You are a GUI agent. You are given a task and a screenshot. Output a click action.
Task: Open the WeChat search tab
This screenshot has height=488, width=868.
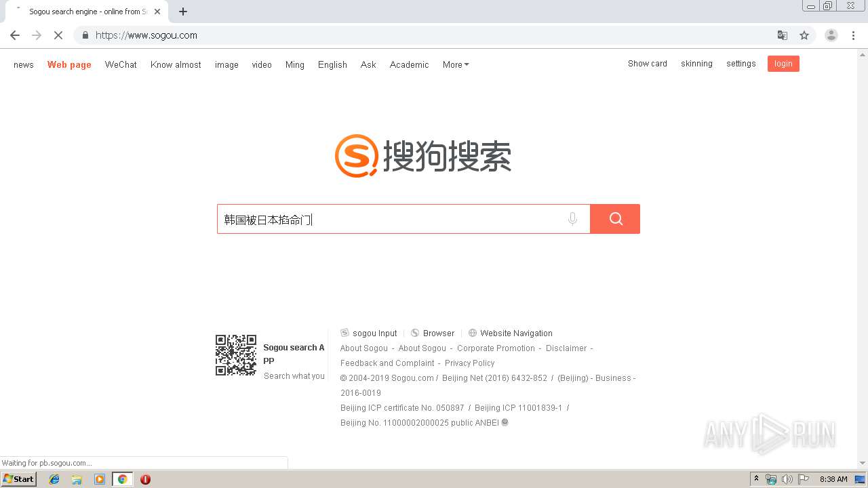click(121, 64)
